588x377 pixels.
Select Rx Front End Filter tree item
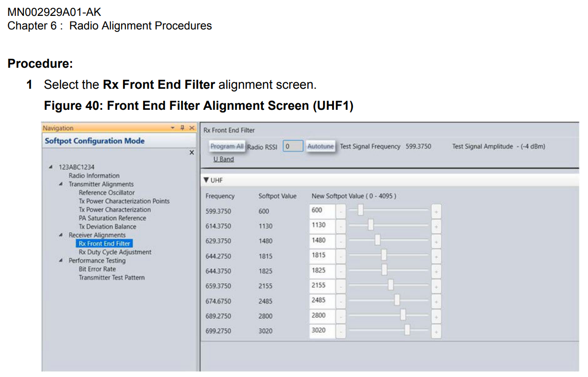click(104, 243)
